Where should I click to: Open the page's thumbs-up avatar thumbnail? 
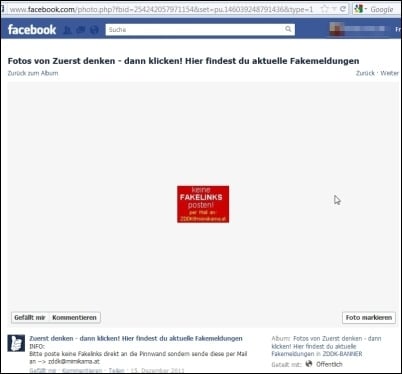16,343
